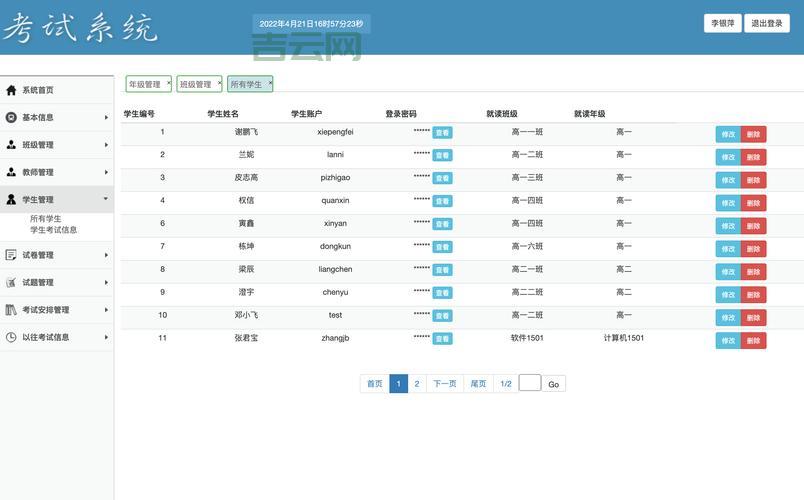The image size is (804, 500).
Task: Click the 软件1501 class cell
Action: 527,338
